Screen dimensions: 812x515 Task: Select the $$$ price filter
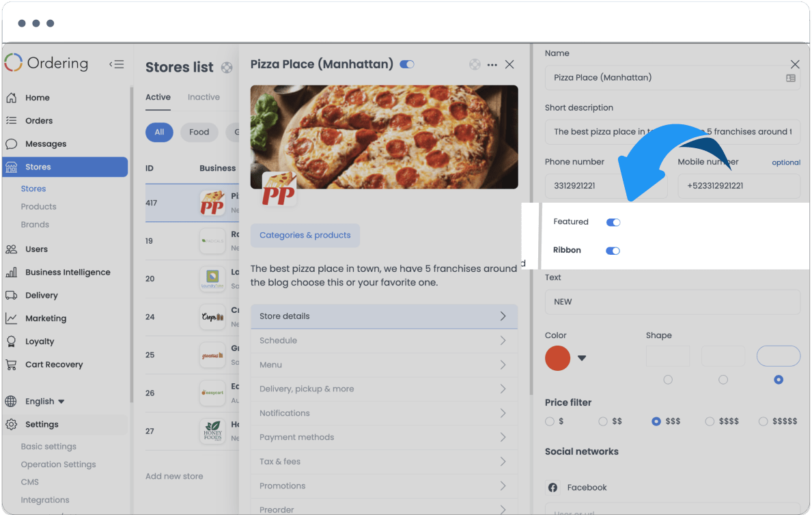656,421
